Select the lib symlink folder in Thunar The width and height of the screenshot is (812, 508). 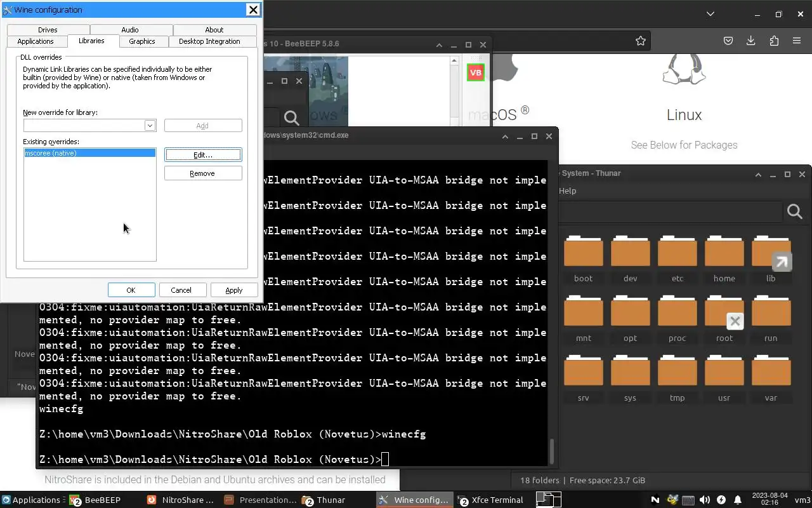click(x=771, y=259)
